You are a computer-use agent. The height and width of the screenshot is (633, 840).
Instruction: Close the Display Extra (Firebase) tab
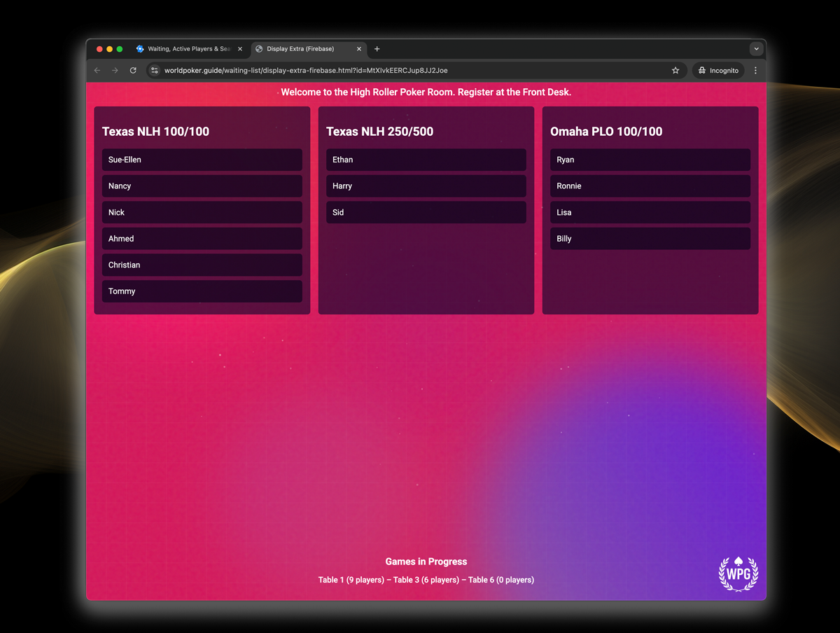tap(360, 49)
